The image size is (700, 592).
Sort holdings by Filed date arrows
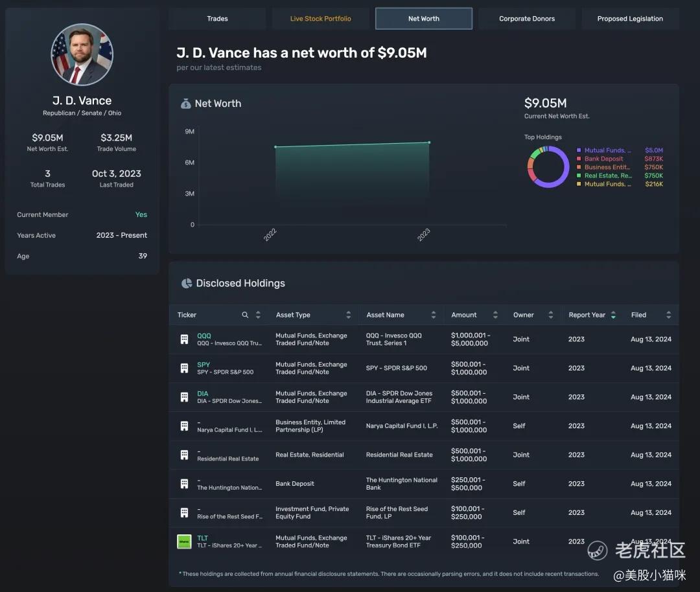[x=668, y=315]
